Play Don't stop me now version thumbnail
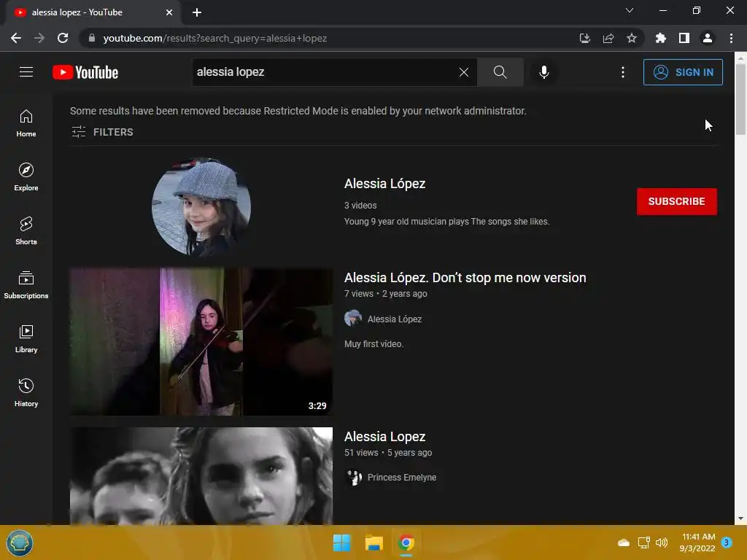Image resolution: width=747 pixels, height=560 pixels. pyautogui.click(x=201, y=341)
